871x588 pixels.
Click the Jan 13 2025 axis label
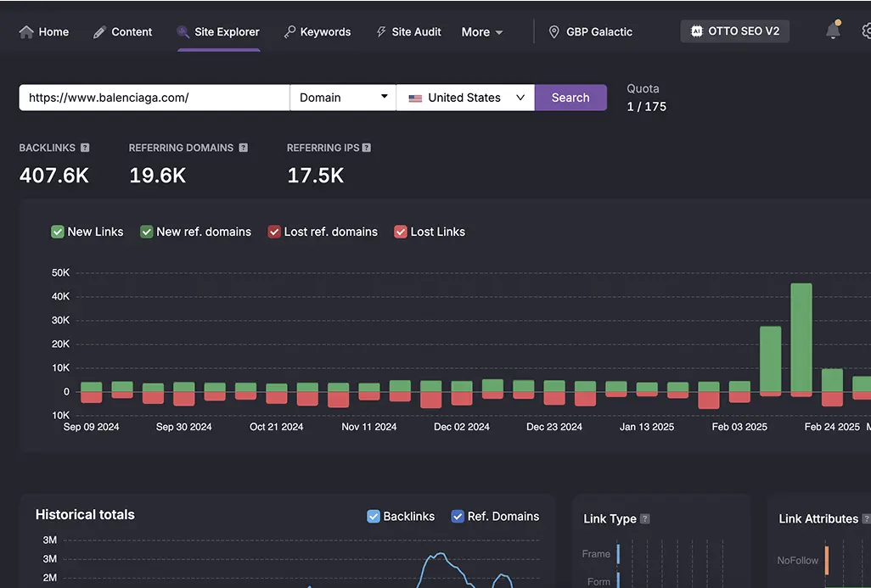click(647, 427)
